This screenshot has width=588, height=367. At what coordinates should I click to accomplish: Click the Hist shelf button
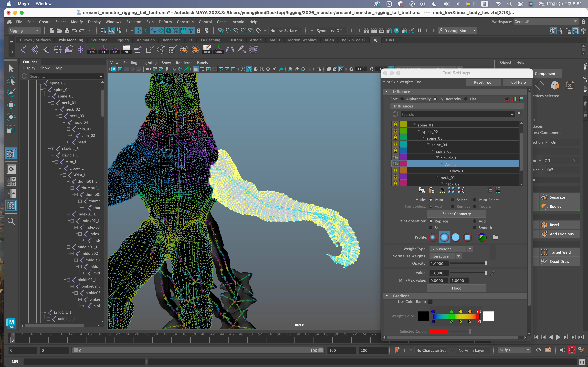pos(207,49)
